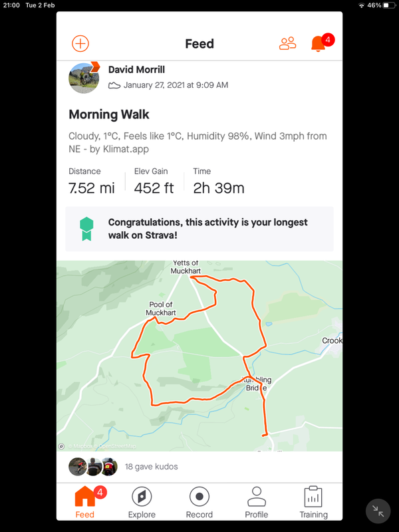Tap the kudos givers' avatar group
Image resolution: width=399 pixels, height=532 pixels.
[x=93, y=467]
